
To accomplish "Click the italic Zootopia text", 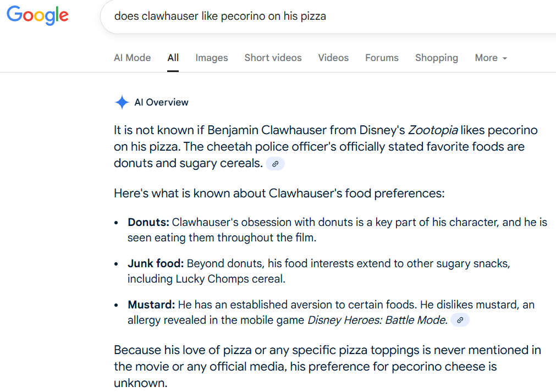I will pos(433,130).
